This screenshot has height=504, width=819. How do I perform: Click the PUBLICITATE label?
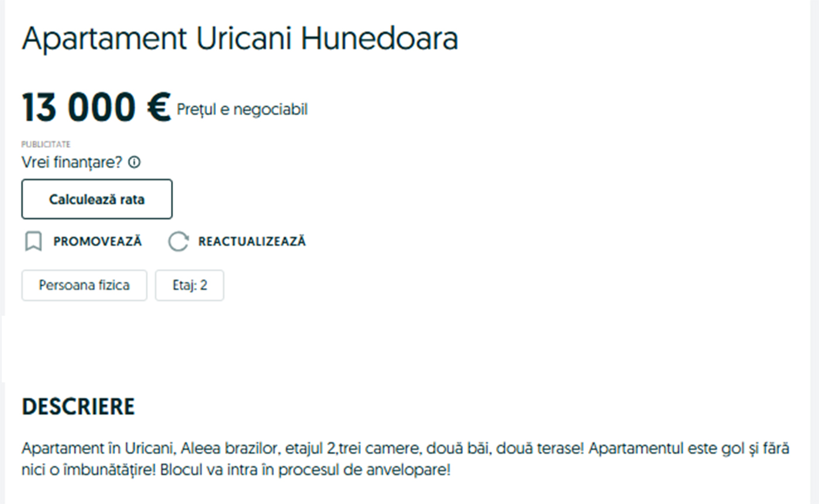pyautogui.click(x=46, y=144)
